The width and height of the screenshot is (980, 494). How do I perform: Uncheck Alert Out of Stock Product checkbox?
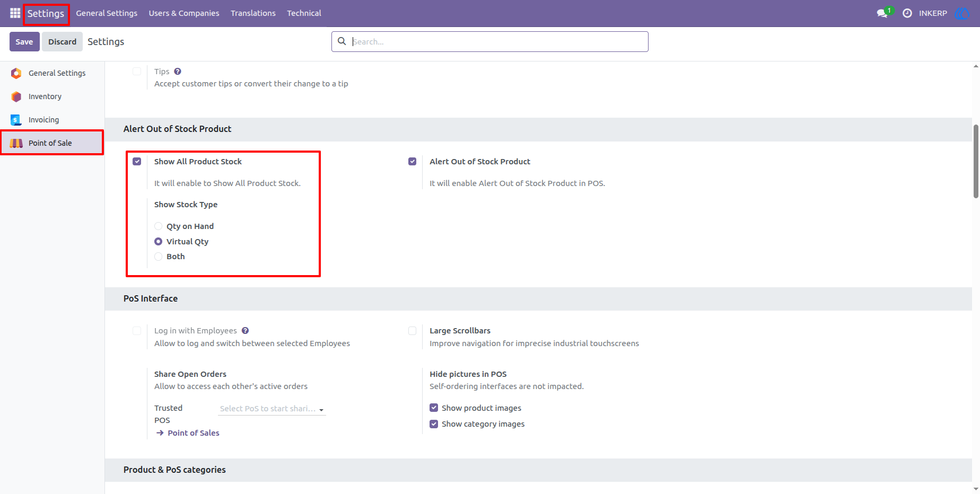tap(412, 162)
